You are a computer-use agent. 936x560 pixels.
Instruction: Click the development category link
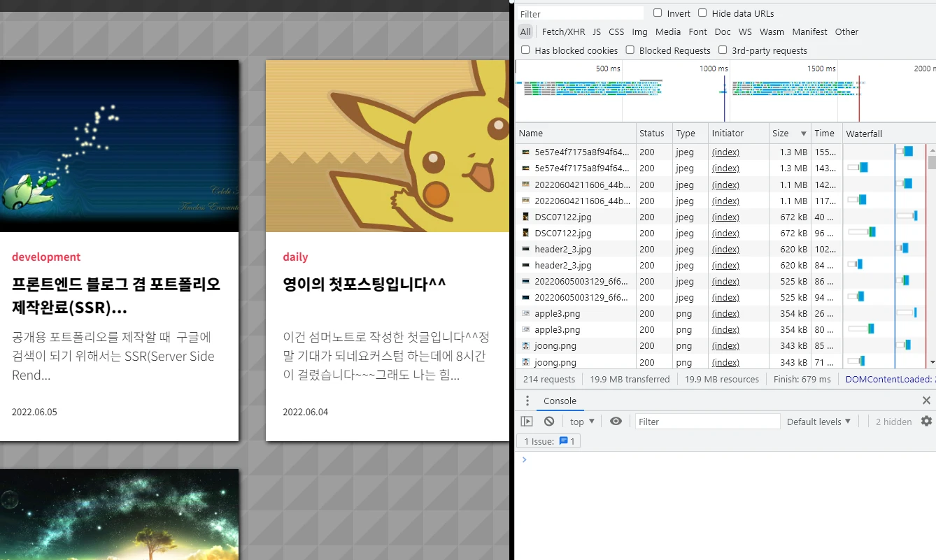[x=46, y=257]
